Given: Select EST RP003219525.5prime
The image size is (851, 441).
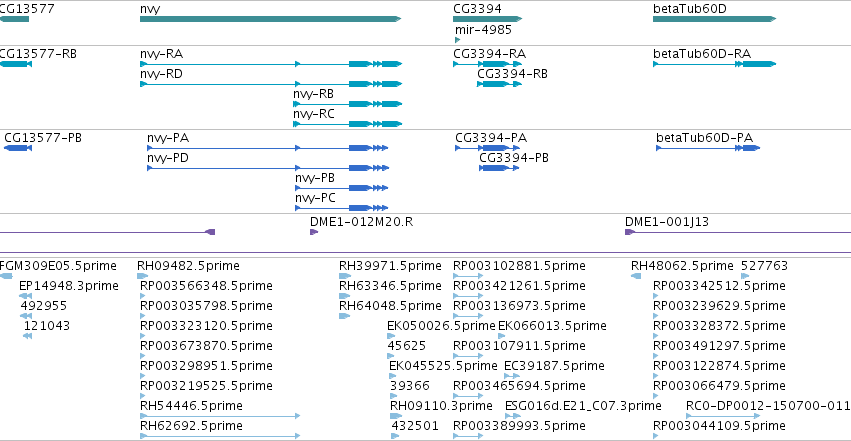Looking at the screenshot, I should click(143, 397).
